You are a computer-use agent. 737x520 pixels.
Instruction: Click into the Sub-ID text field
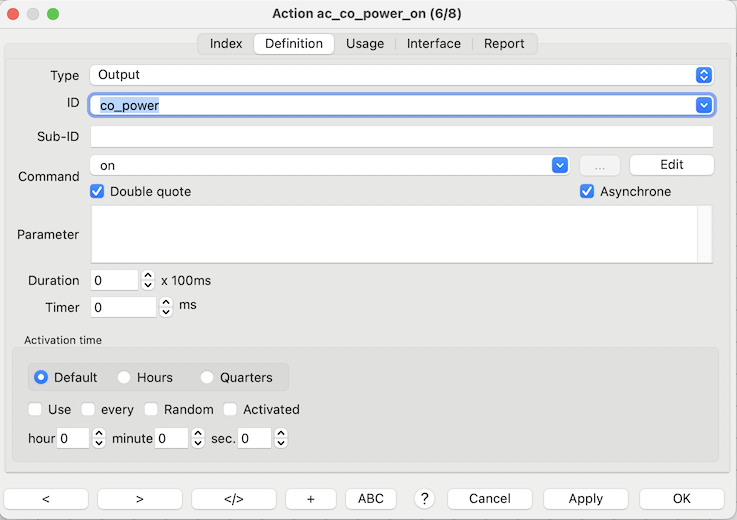pos(401,136)
